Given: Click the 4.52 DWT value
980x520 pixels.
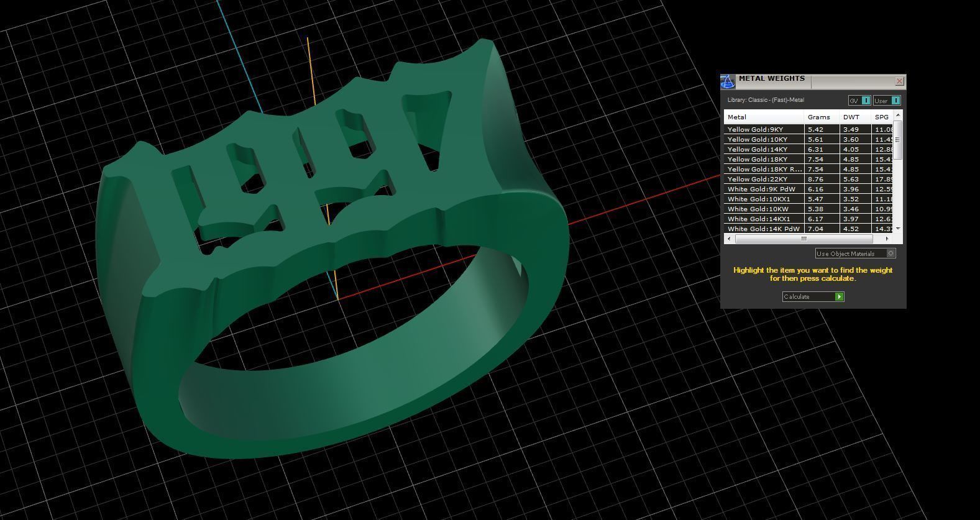Looking at the screenshot, I should [851, 229].
